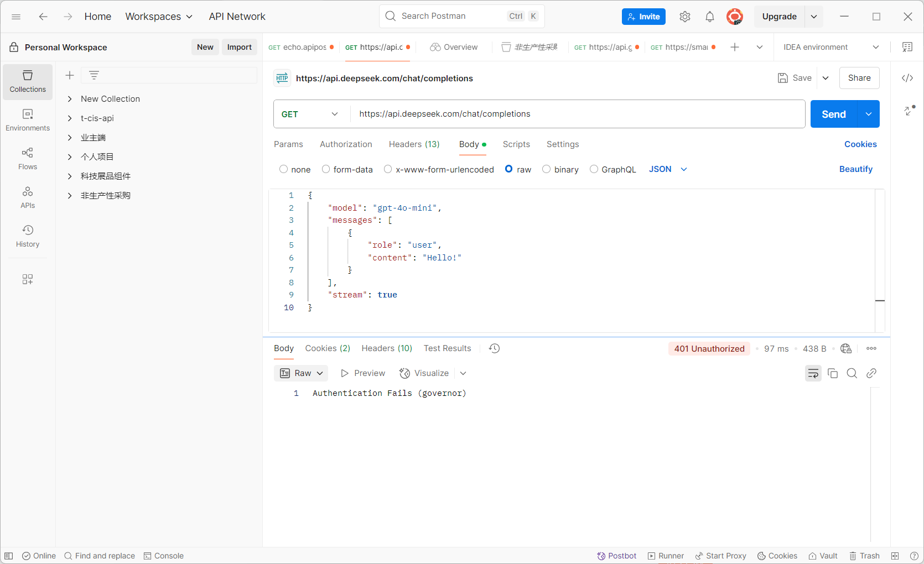Viewport: 924px width, 564px height.
Task: Switch to the Headers (13) tab
Action: (414, 144)
